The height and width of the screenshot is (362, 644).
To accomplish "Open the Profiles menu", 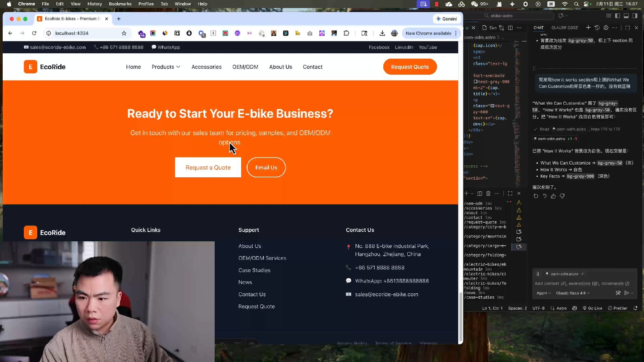I will click(146, 4).
